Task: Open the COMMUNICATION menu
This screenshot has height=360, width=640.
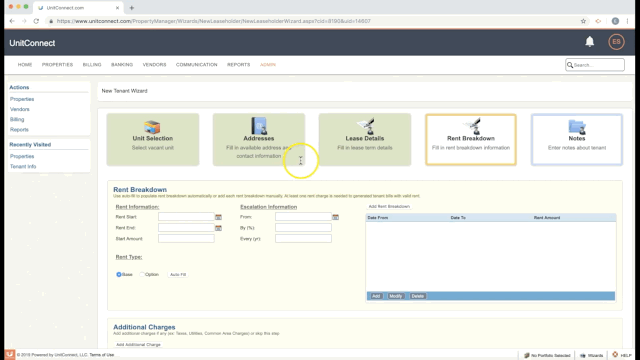Action: click(197, 65)
